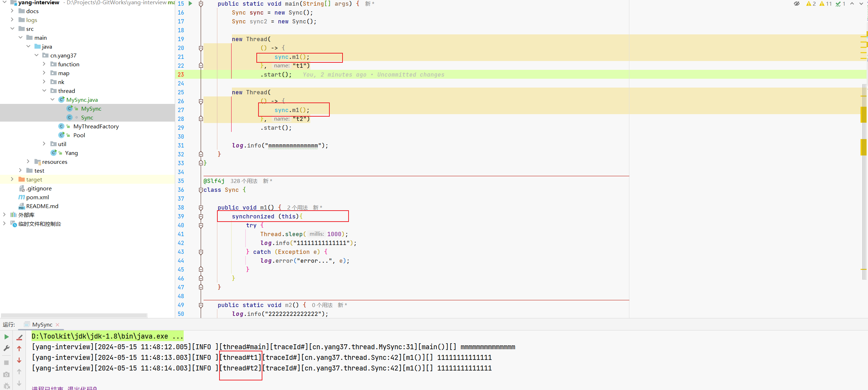This screenshot has height=390, width=868.
Task: Select MySync class in project tree
Action: pos(91,108)
